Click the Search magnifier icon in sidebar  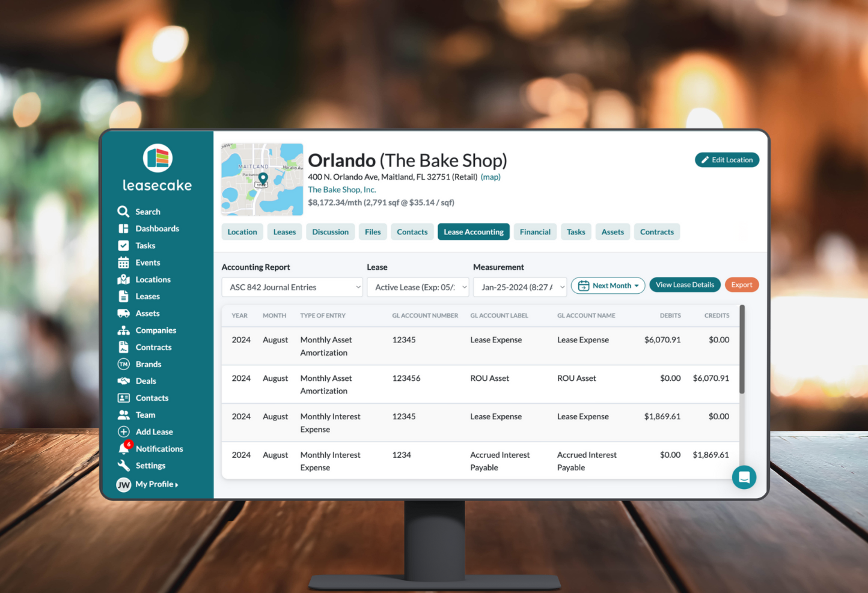tap(123, 211)
